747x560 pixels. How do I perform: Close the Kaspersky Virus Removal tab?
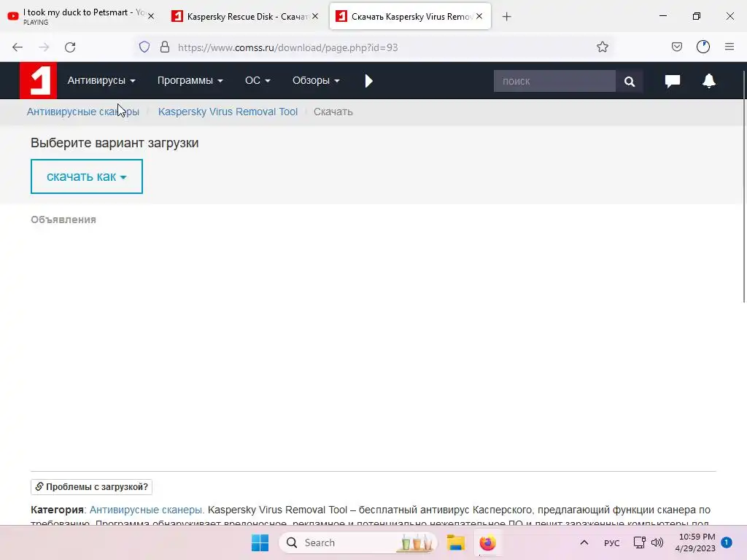tap(479, 16)
